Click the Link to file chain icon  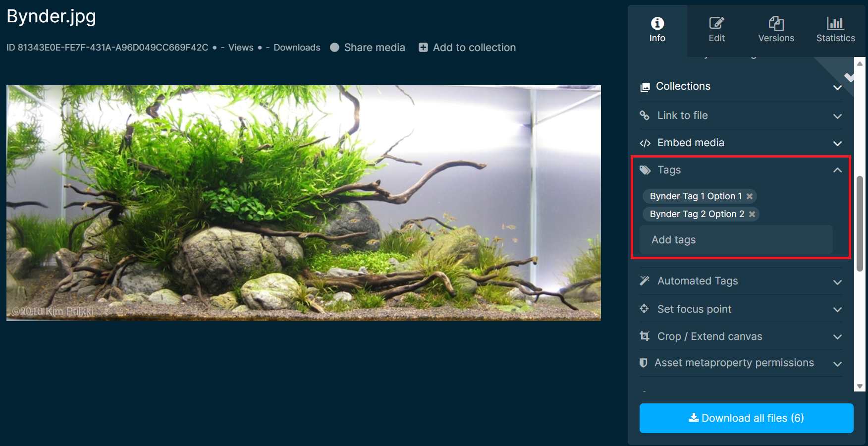(x=645, y=115)
